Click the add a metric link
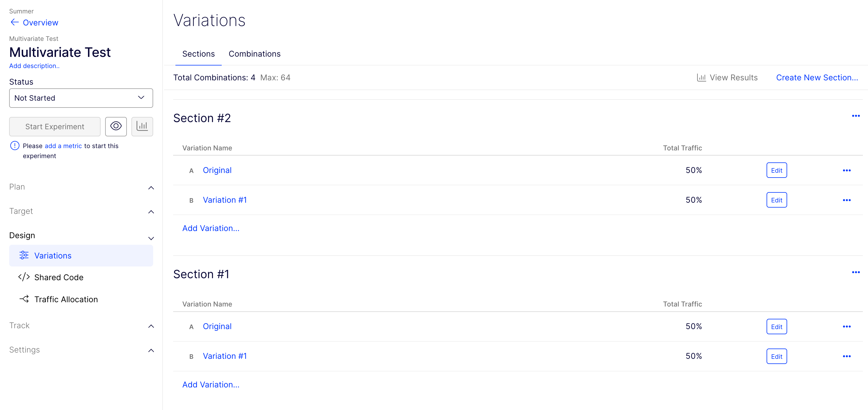The height and width of the screenshot is (410, 868). (63, 146)
